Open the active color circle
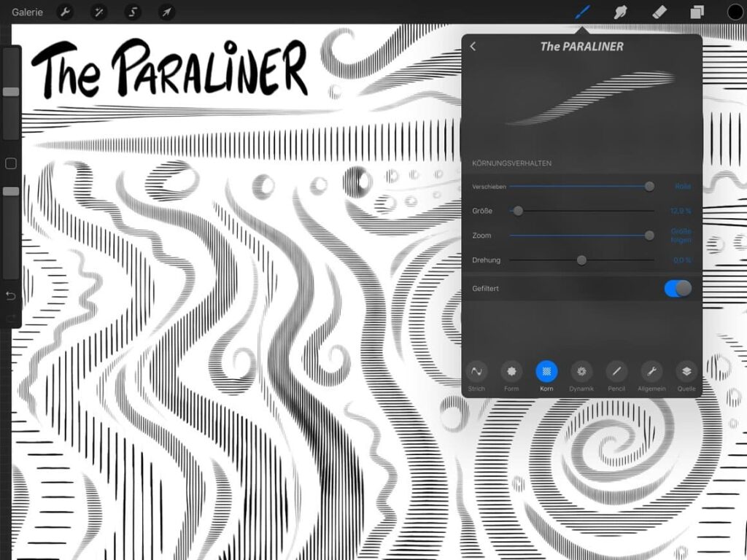 coord(735,12)
